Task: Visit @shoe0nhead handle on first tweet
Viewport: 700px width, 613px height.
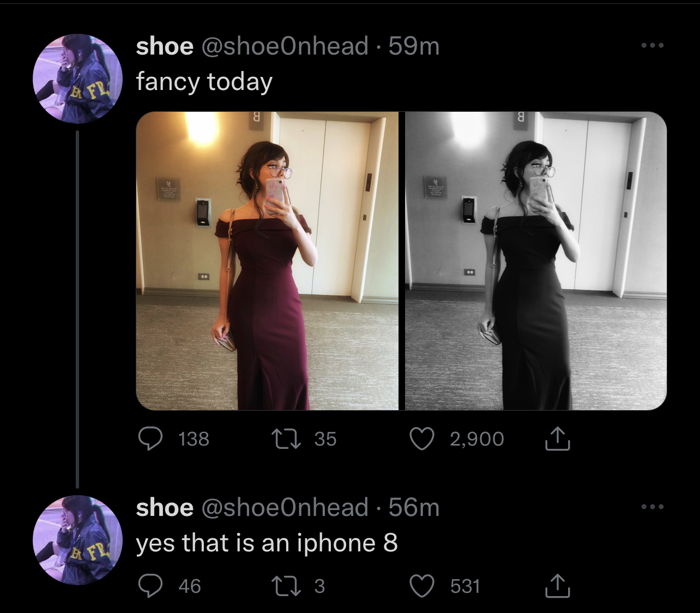Action: pyautogui.click(x=285, y=46)
